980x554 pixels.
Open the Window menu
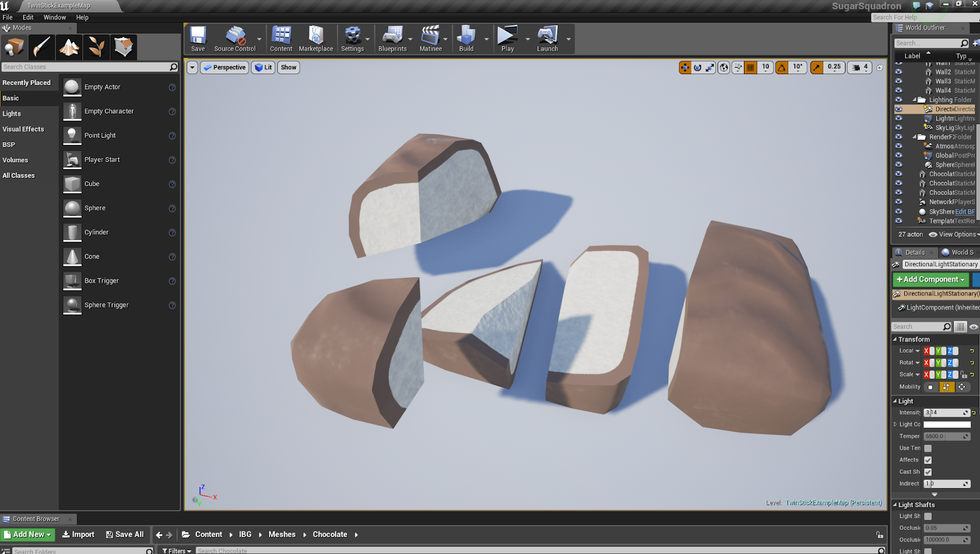(x=55, y=18)
